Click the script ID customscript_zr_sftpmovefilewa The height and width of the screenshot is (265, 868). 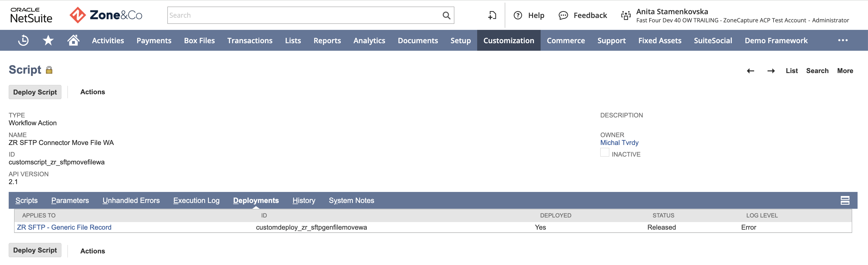[x=56, y=162]
